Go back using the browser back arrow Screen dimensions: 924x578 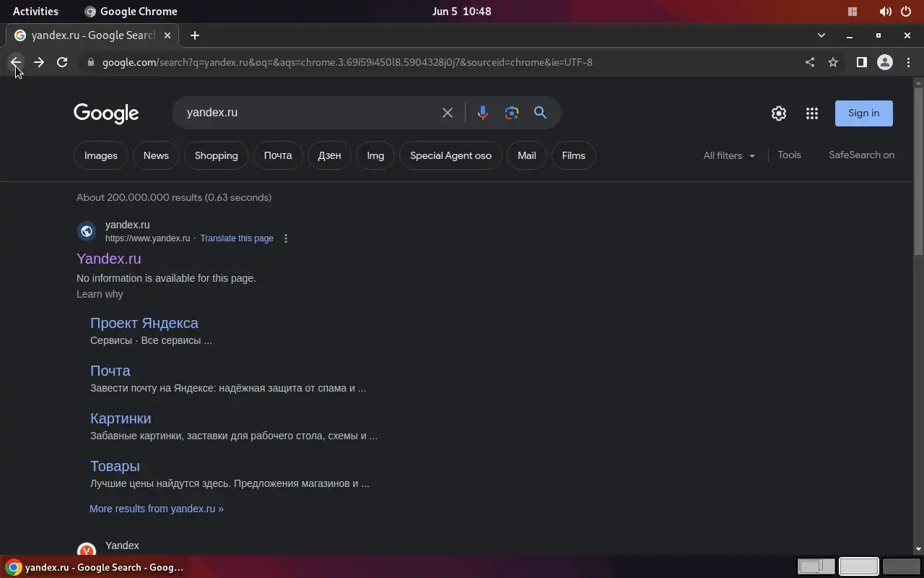[x=16, y=62]
